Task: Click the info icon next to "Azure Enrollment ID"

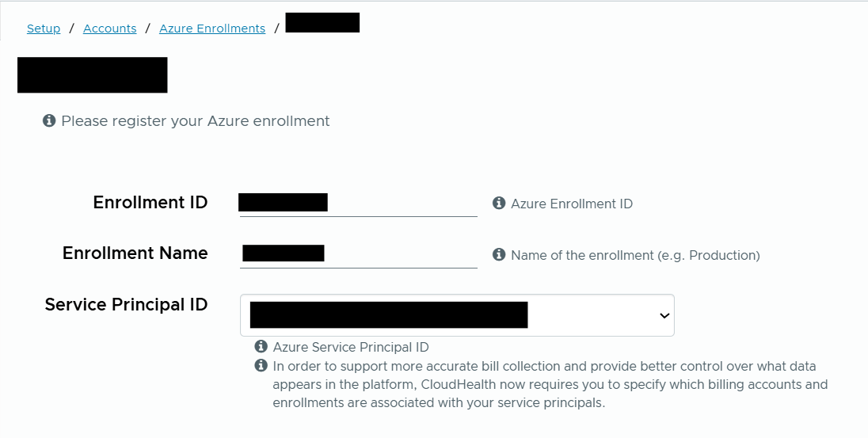Action: point(499,204)
